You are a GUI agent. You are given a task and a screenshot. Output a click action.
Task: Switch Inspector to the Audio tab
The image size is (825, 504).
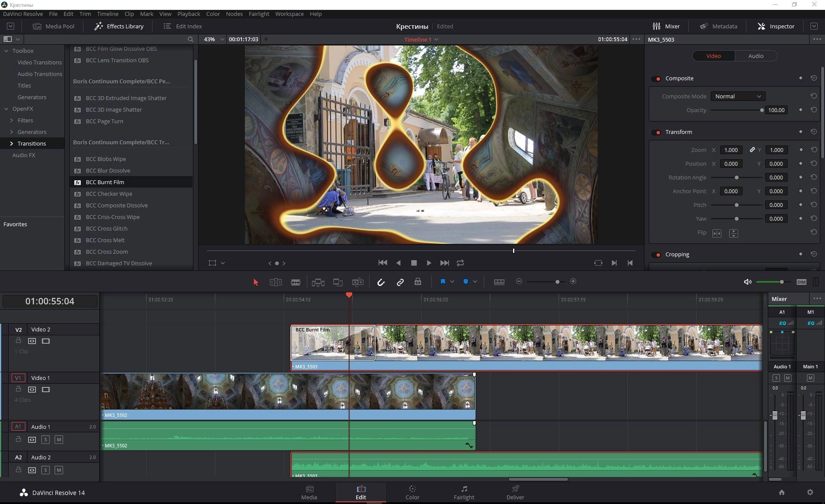pyautogui.click(x=756, y=56)
